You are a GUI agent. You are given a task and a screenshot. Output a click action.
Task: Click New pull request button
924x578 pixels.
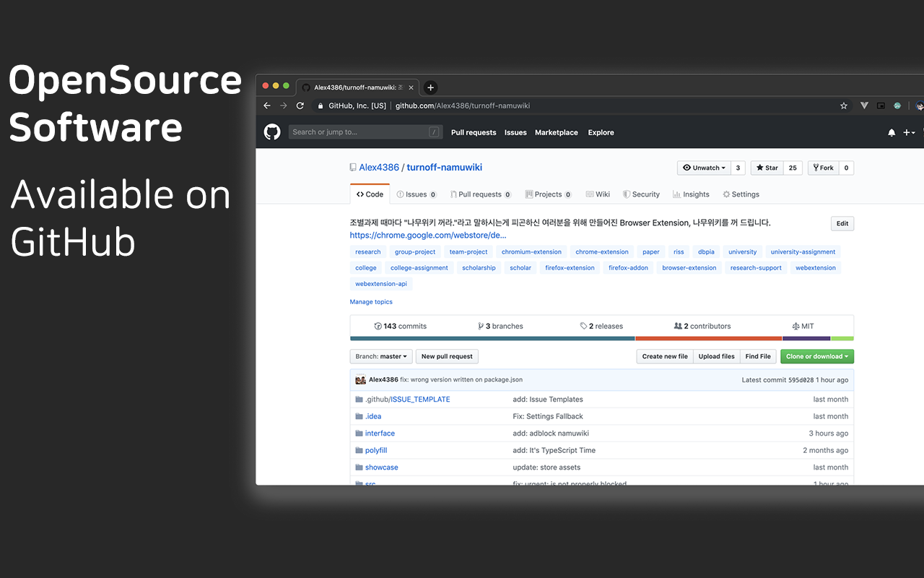[x=447, y=356]
